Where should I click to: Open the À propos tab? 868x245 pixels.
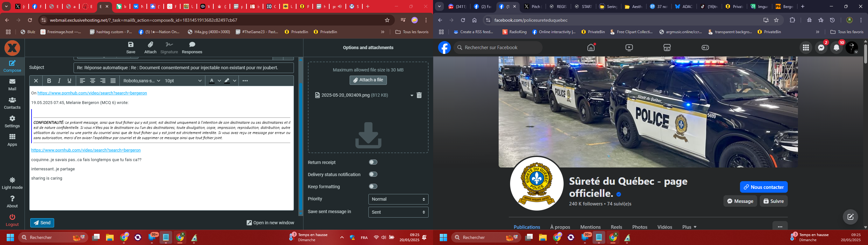(x=560, y=227)
